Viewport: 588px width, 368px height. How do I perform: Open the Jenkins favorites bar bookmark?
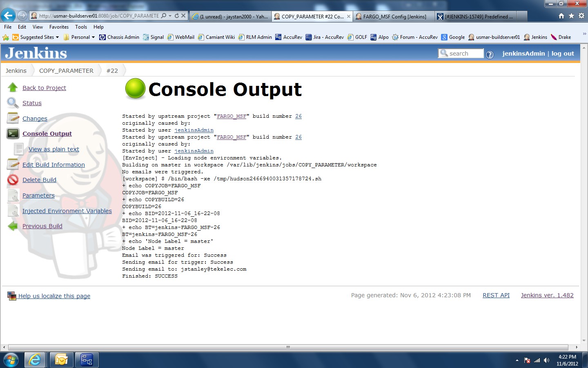click(x=536, y=37)
